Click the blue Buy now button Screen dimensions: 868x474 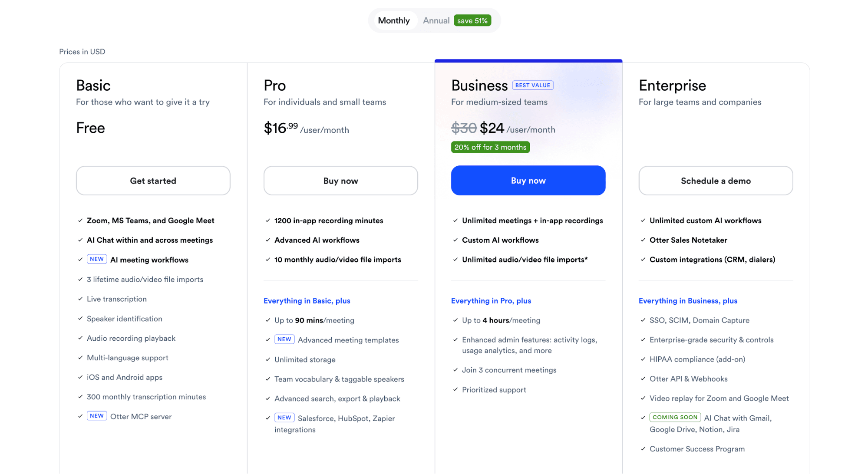tap(528, 181)
